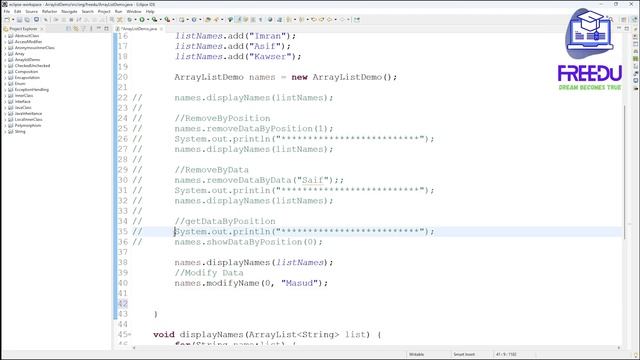
Task: Open the Navigate menu
Action: pyautogui.click(x=69, y=11)
